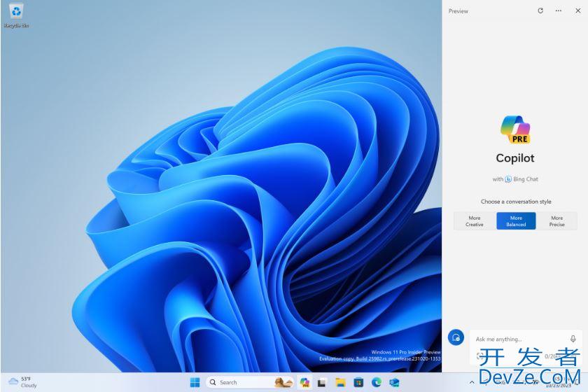Click the screenshot capture icon in chat box
Image resolution: width=588 pixels, height=392 pixels.
(480, 356)
